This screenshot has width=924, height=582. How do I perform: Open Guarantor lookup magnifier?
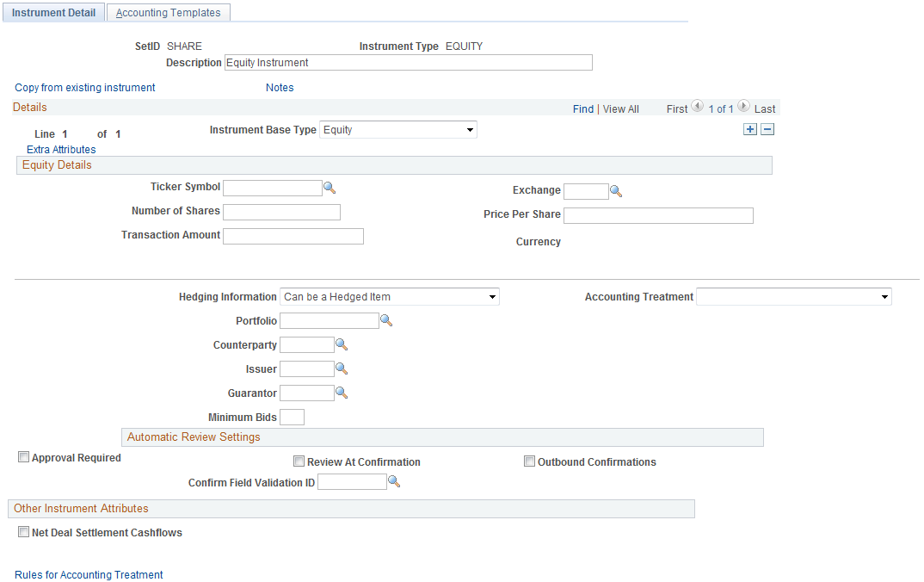[x=342, y=393]
